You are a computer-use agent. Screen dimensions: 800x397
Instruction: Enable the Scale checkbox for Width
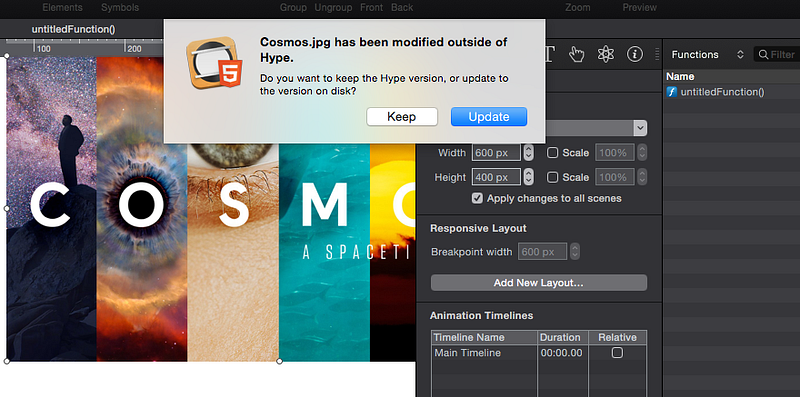pyautogui.click(x=552, y=153)
